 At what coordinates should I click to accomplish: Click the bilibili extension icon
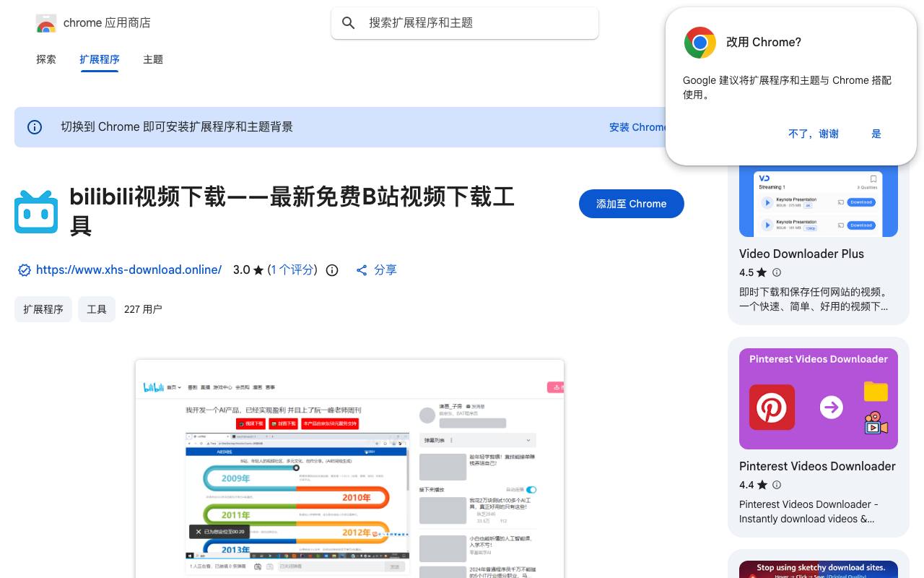(x=36, y=212)
